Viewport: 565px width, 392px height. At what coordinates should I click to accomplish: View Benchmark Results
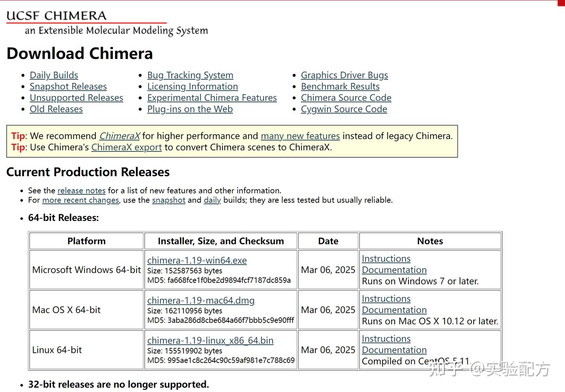pyautogui.click(x=340, y=86)
